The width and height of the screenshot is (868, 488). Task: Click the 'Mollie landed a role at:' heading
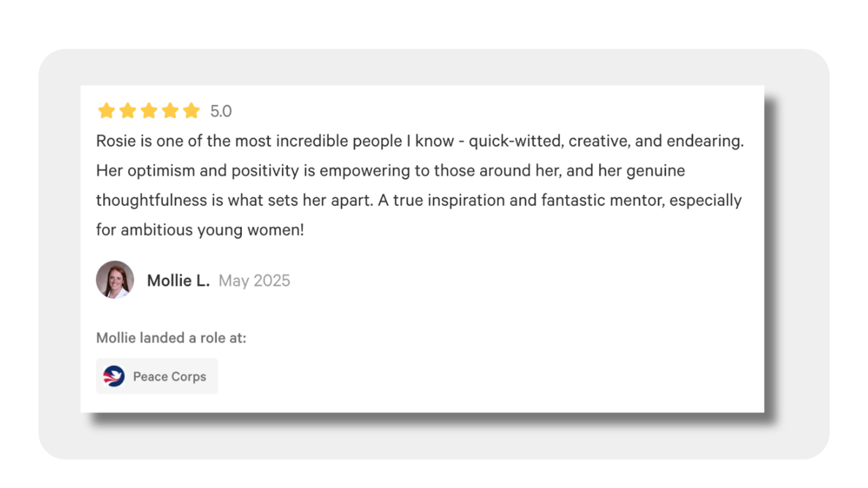point(171,338)
